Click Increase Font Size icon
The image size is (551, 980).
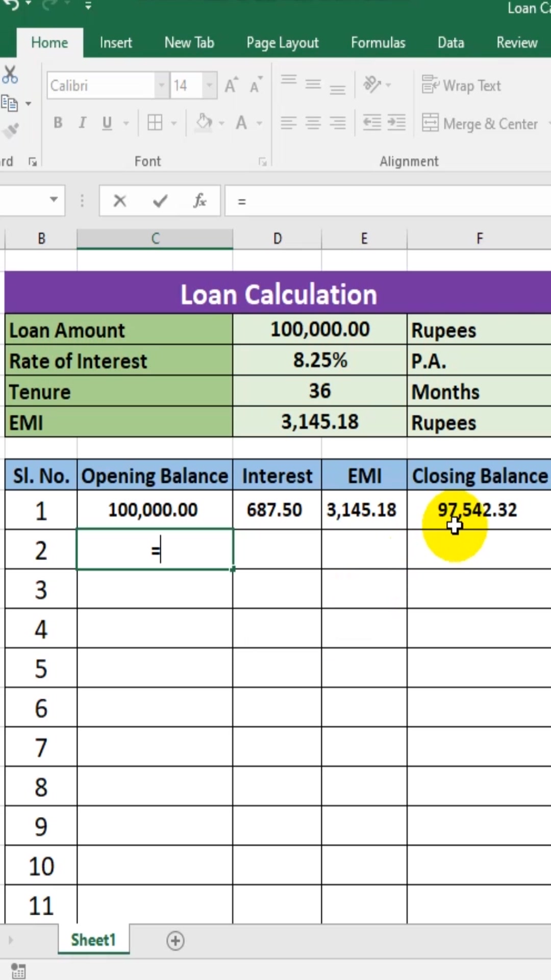231,85
